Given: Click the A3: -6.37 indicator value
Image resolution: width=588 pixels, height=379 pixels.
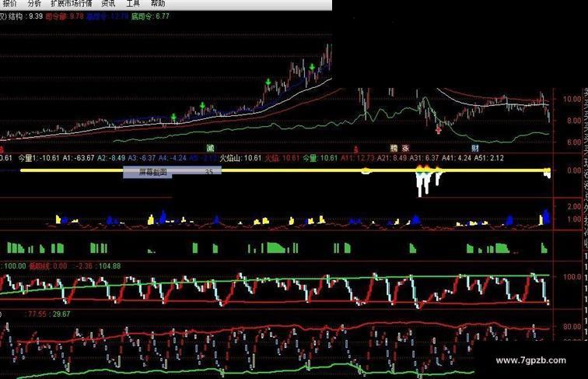Looking at the screenshot, I should 142,158.
